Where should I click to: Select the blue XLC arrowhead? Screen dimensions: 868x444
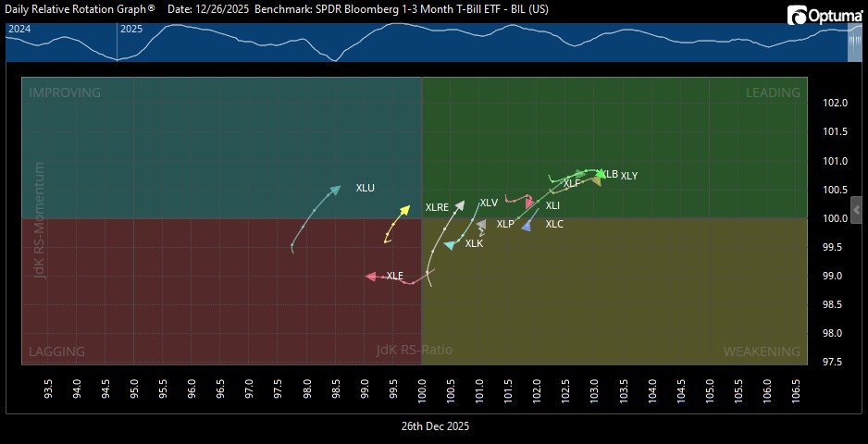tap(527, 226)
